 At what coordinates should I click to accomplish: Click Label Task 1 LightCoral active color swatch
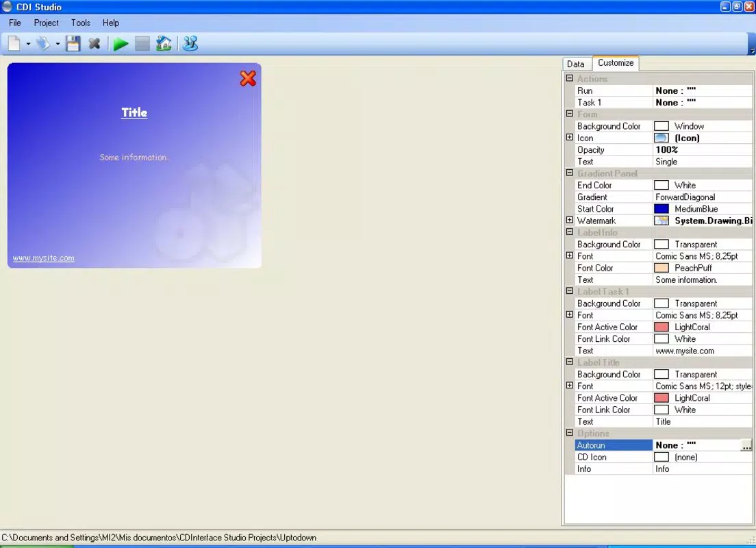point(661,327)
